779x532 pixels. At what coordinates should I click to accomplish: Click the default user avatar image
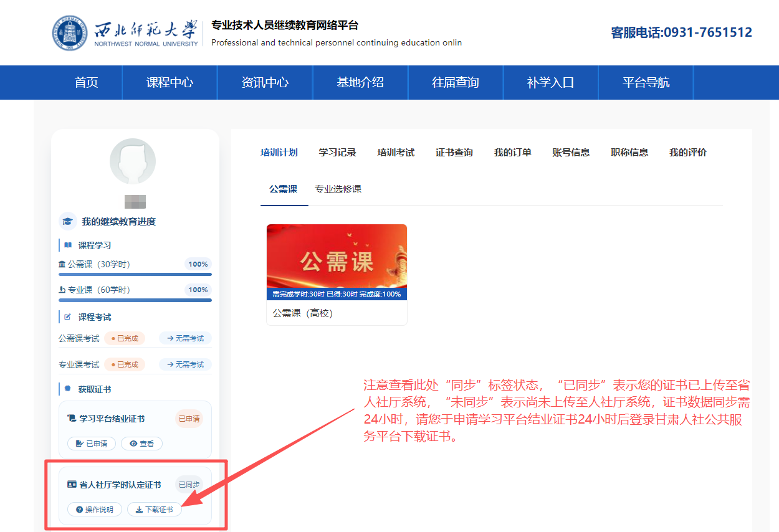[x=133, y=161]
